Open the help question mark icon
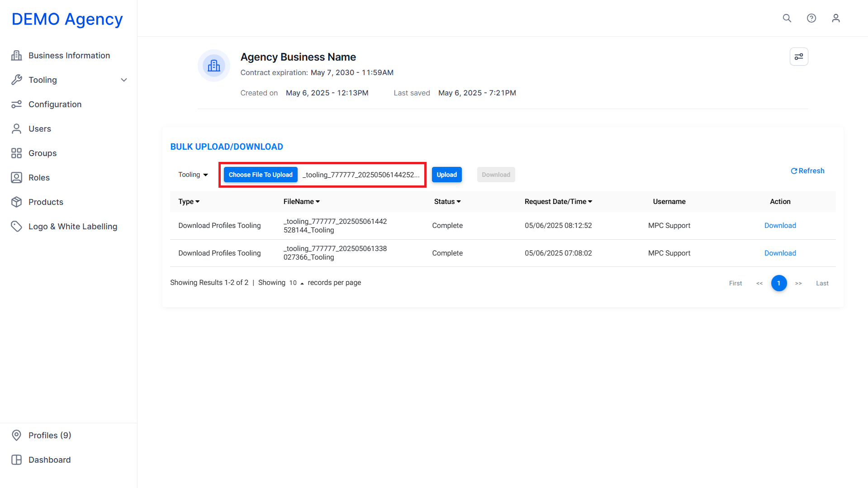 click(x=811, y=18)
